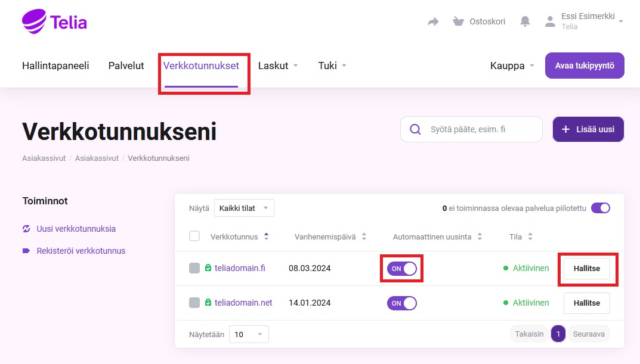Click the Rekisteröi verkkotunnus link
640x364 pixels.
[81, 251]
